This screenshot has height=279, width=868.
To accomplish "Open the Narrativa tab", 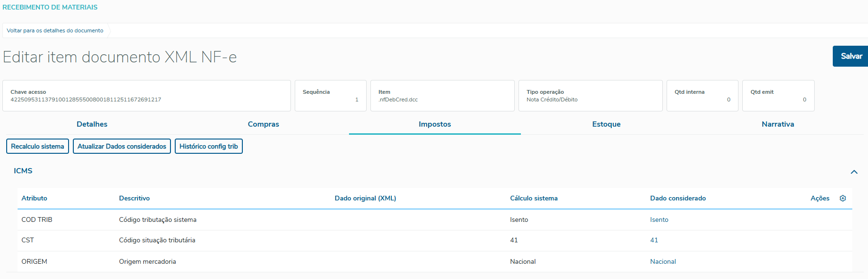I will (x=778, y=124).
